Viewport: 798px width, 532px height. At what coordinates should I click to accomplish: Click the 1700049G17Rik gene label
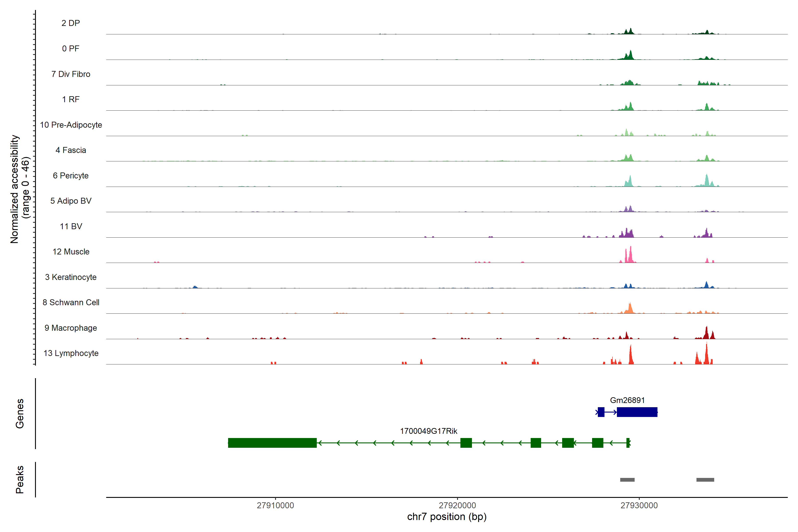point(428,431)
